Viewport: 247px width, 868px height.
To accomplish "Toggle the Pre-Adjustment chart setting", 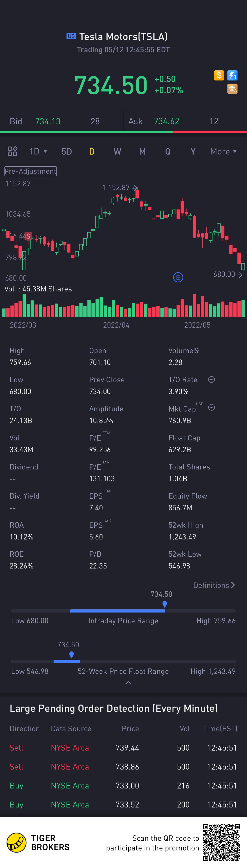I will coord(30,171).
